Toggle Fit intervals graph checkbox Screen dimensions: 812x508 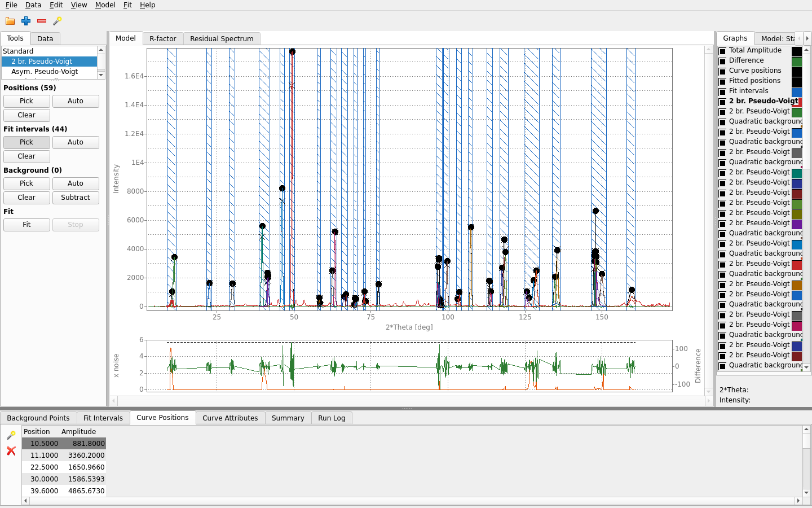[x=722, y=91]
